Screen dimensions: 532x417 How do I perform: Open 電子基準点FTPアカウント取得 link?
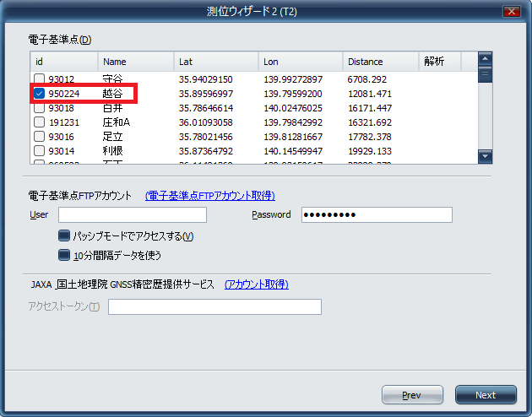tap(210, 196)
